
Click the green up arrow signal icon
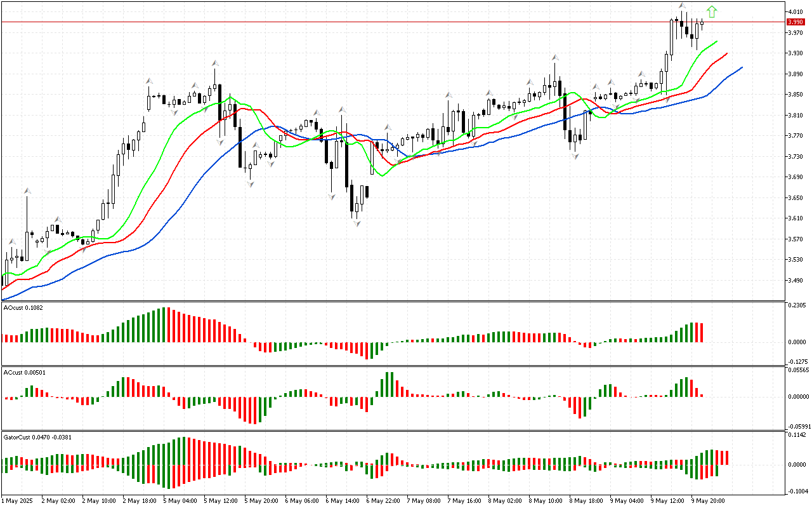[712, 11]
